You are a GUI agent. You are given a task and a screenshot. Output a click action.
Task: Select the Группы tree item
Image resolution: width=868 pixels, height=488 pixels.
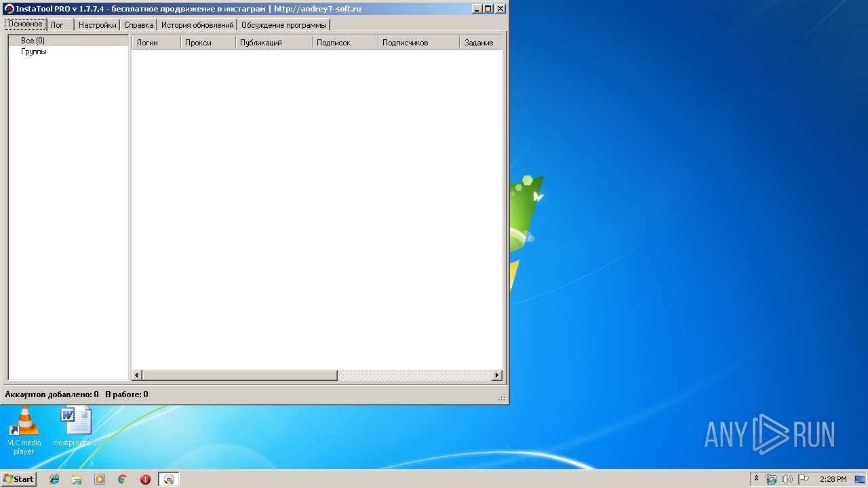coord(34,52)
